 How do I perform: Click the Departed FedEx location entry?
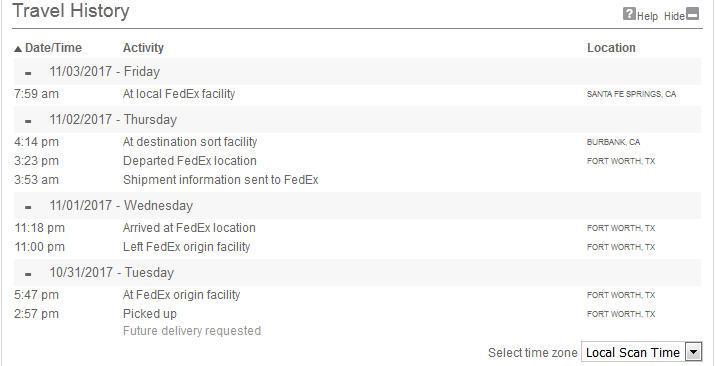[190, 161]
